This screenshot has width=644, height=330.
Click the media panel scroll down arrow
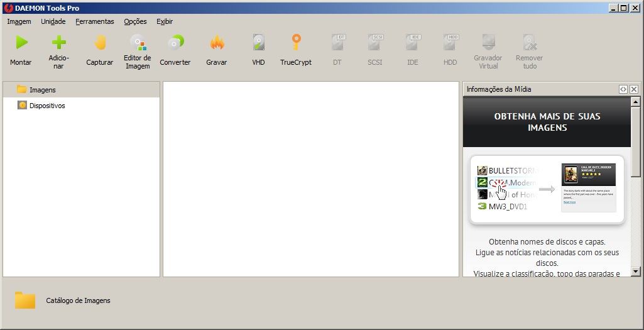[x=636, y=272]
